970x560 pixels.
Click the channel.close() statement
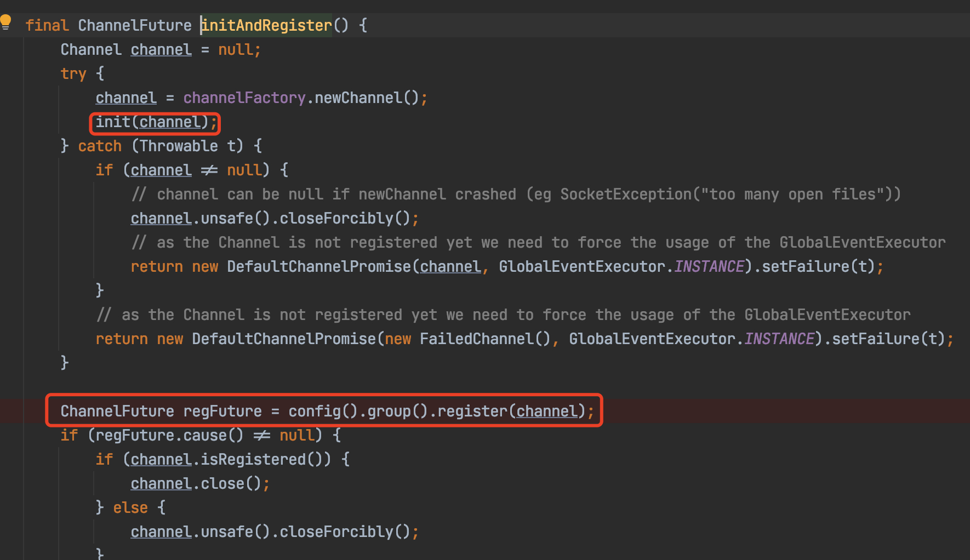[x=200, y=483]
